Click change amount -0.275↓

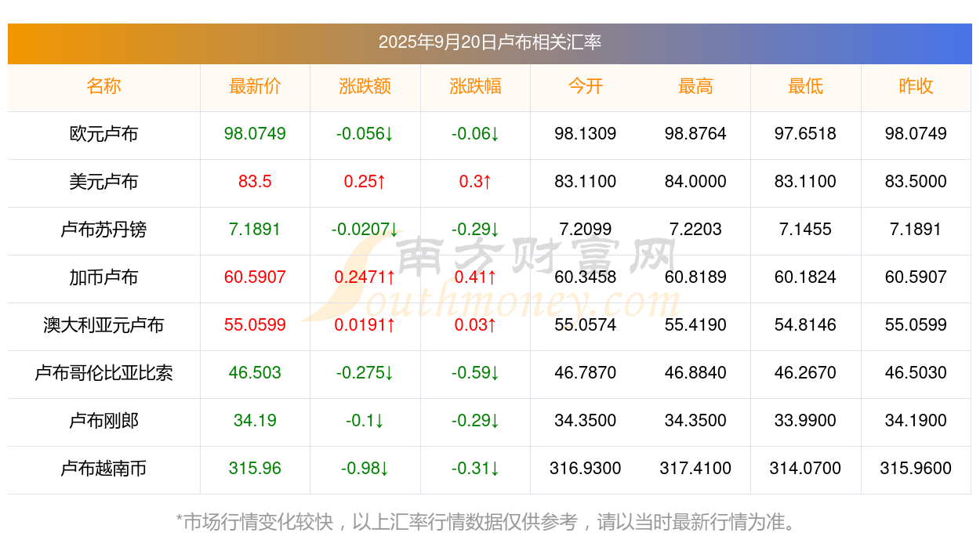365,373
